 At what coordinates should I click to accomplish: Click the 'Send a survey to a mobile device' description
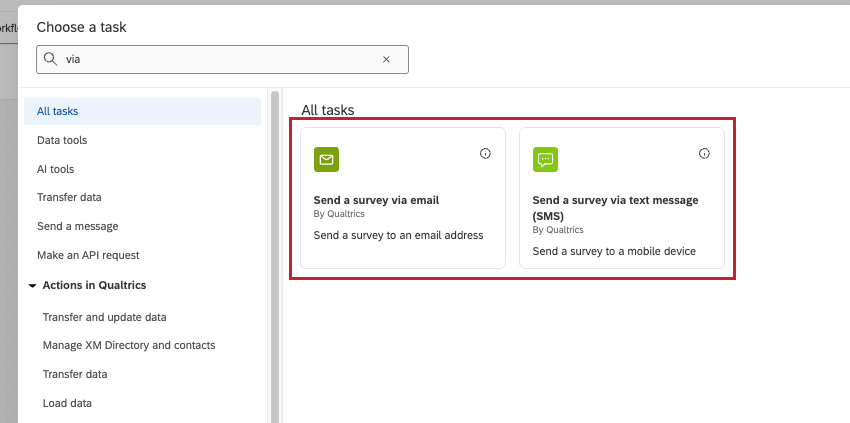[614, 251]
